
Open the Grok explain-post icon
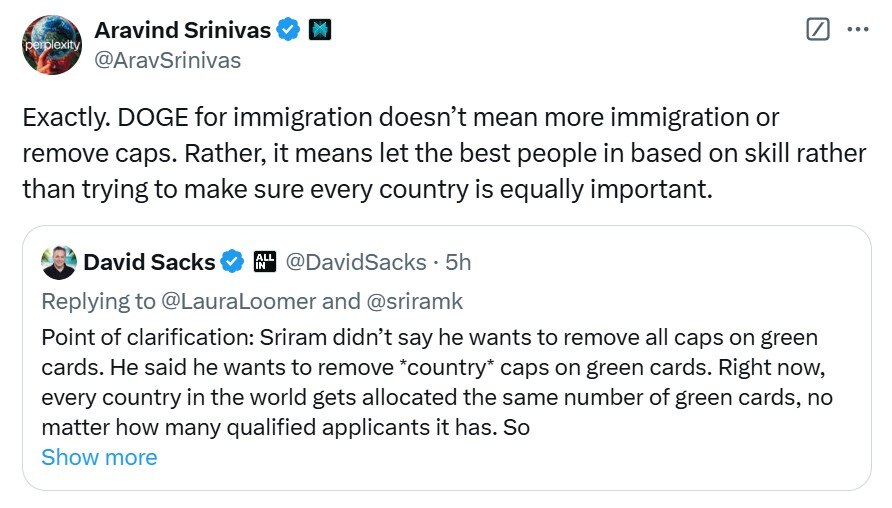point(817,30)
